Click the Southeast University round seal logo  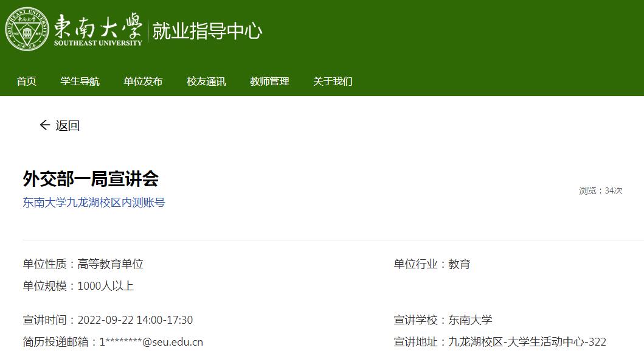(27, 29)
